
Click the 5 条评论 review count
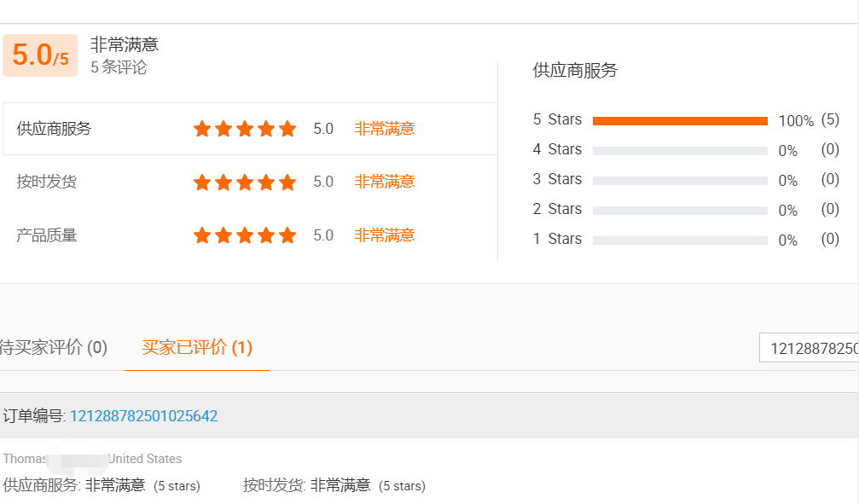(x=119, y=67)
